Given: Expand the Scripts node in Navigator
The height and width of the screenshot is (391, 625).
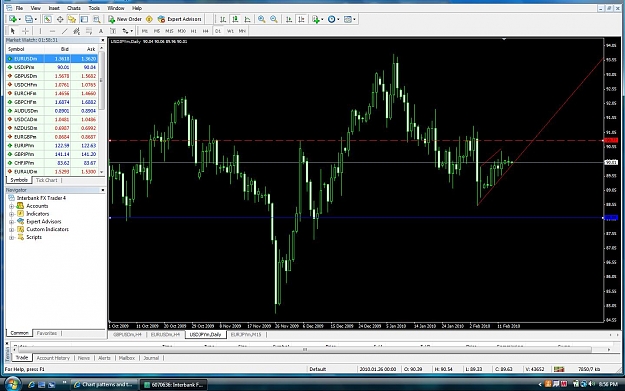Looking at the screenshot, I should [x=12, y=237].
